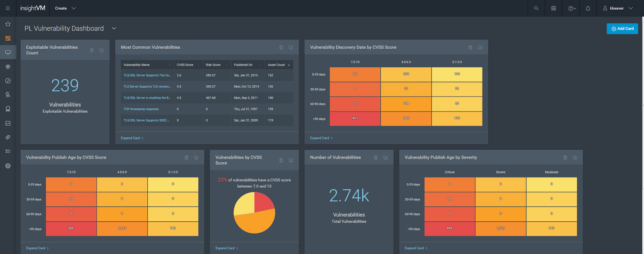Open Policies from the checkmark sidebar icon
644x254 pixels.
pos(8,81)
